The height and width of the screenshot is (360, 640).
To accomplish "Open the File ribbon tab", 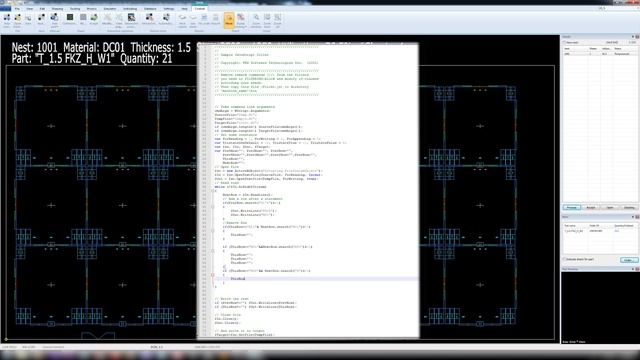I will pos(17,9).
